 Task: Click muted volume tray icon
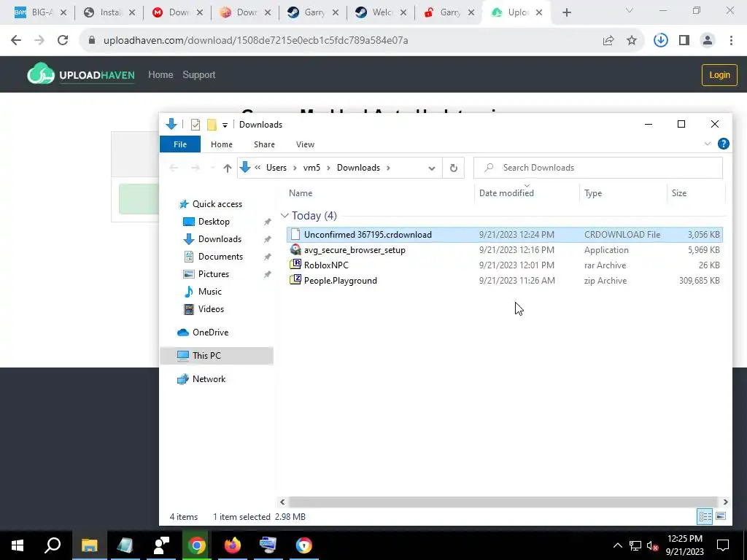click(651, 545)
